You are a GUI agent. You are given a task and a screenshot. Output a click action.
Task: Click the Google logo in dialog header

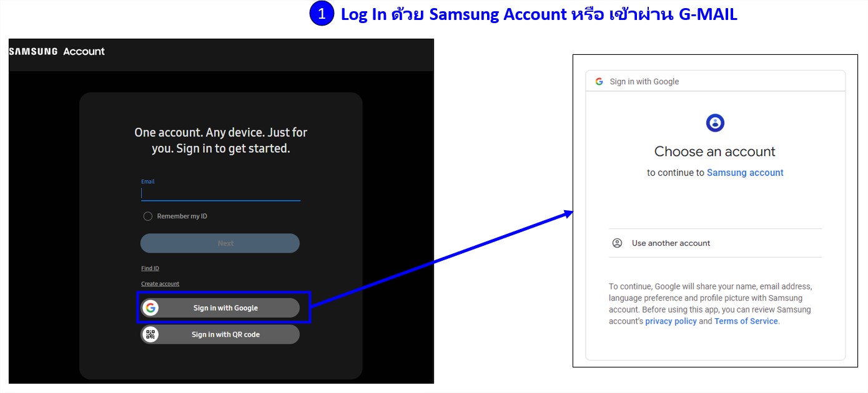599,81
